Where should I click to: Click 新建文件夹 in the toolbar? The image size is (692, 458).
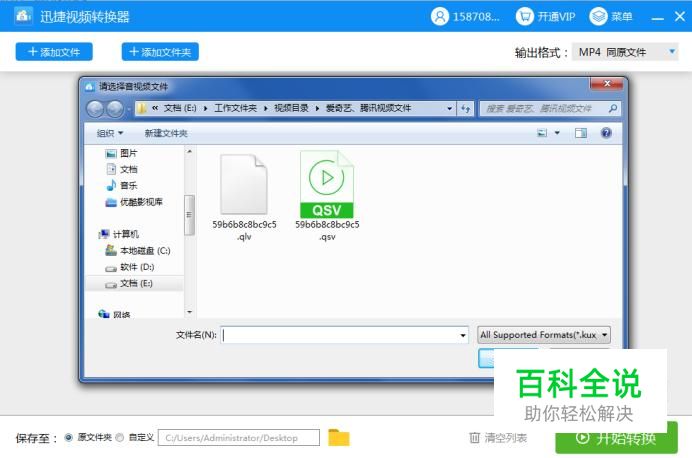pos(166,133)
